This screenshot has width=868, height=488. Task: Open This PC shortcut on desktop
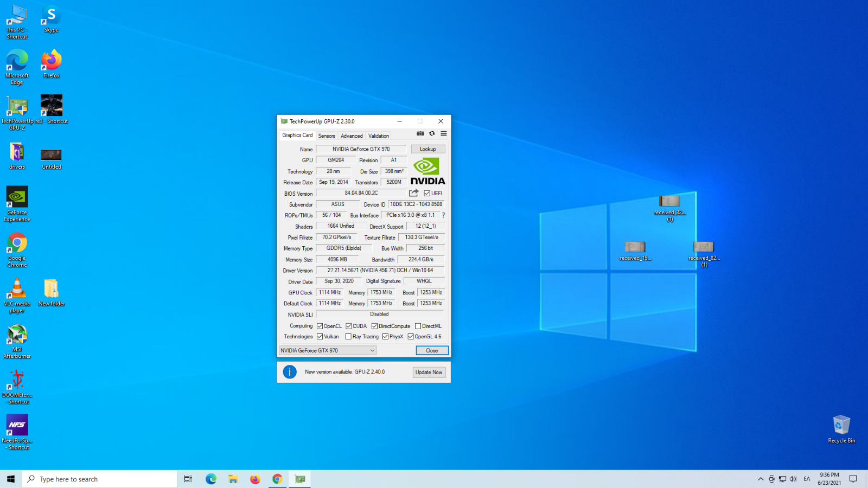(x=17, y=22)
